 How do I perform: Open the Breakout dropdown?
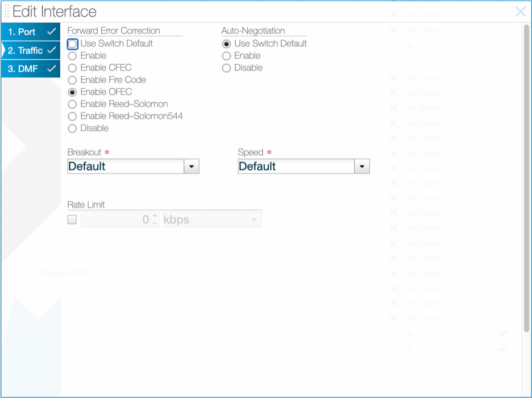pyautogui.click(x=192, y=166)
